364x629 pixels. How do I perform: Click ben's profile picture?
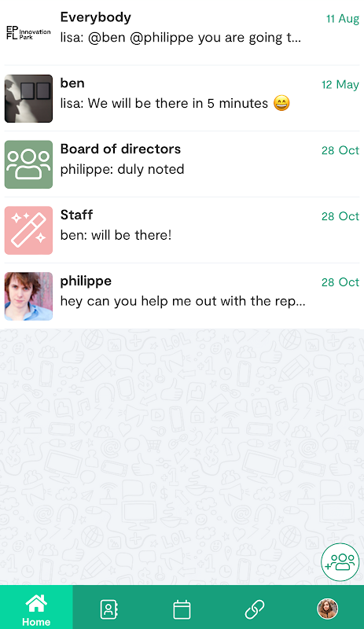click(x=28, y=98)
